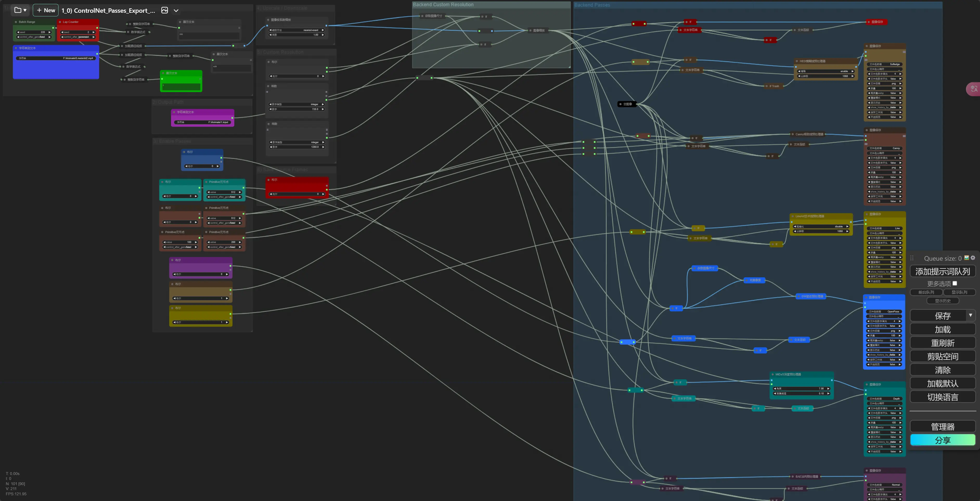Image resolution: width=980 pixels, height=501 pixels.
Task: Expand the 保存 dropdown arrow
Action: click(x=970, y=315)
